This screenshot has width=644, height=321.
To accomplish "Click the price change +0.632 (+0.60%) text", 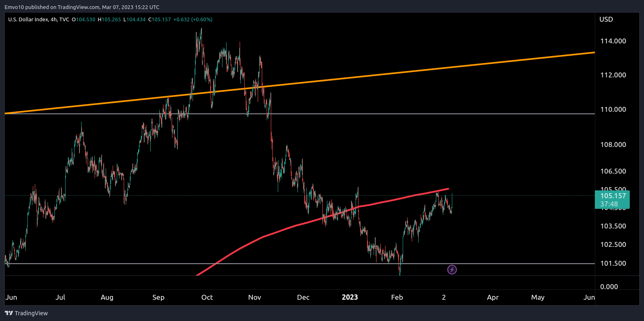I will click(193, 19).
